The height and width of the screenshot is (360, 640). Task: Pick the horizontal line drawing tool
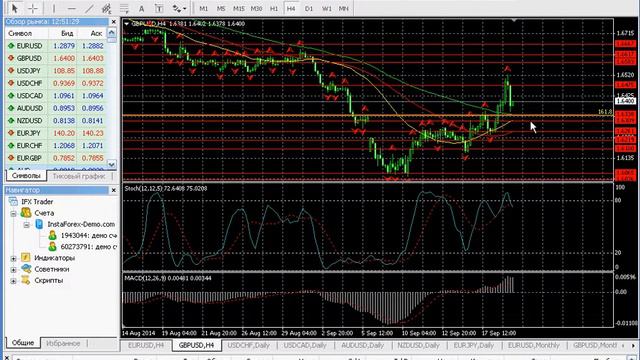pyautogui.click(x=71, y=8)
